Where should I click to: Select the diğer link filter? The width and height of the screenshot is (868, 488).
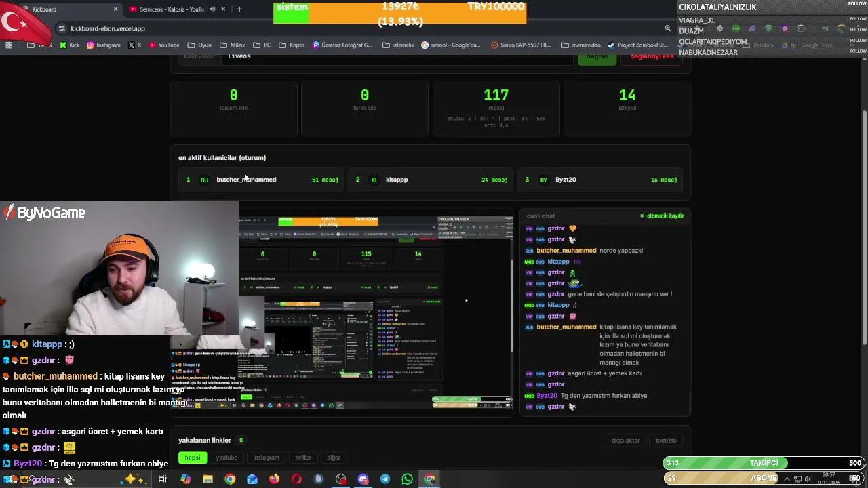pyautogui.click(x=334, y=457)
